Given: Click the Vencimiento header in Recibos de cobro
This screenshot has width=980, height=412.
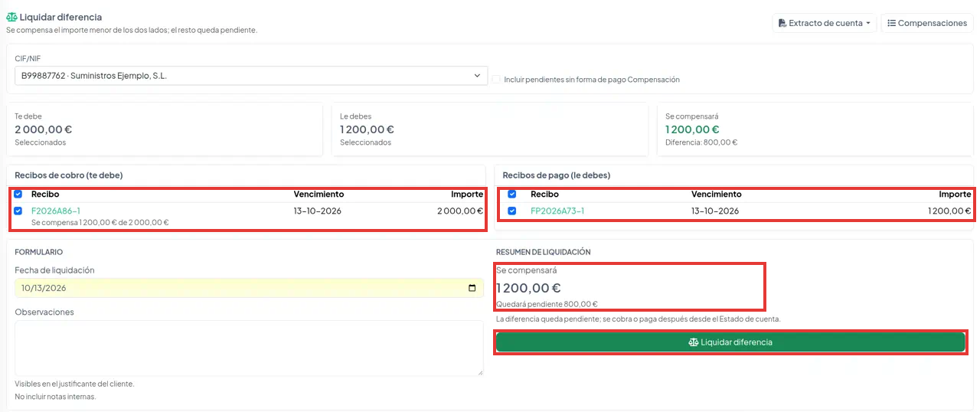Looking at the screenshot, I should (x=318, y=194).
